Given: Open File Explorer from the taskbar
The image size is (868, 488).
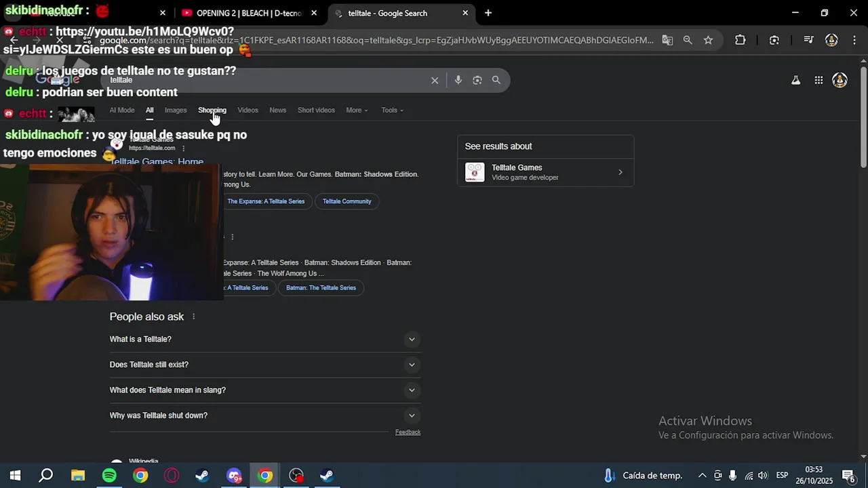Looking at the screenshot, I should [78, 476].
